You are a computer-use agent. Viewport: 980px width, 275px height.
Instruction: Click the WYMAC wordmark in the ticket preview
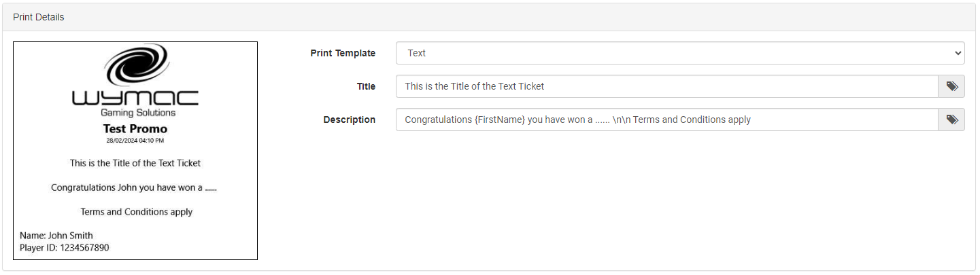pyautogui.click(x=135, y=97)
